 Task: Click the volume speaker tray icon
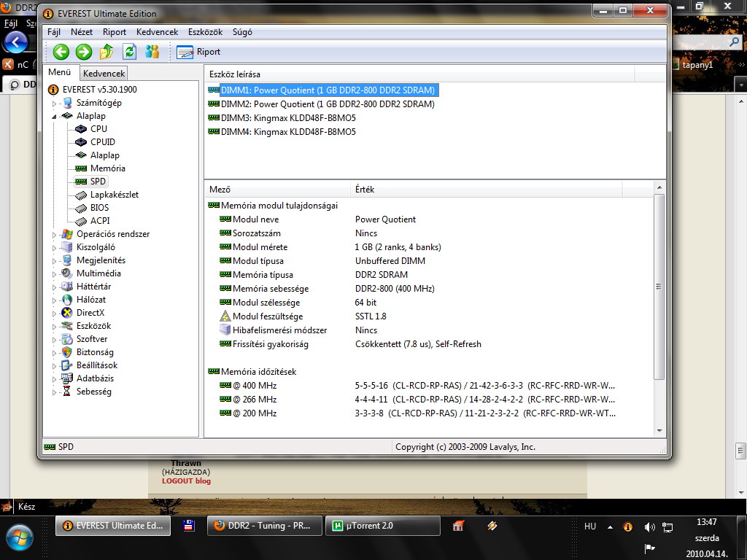coord(649,526)
